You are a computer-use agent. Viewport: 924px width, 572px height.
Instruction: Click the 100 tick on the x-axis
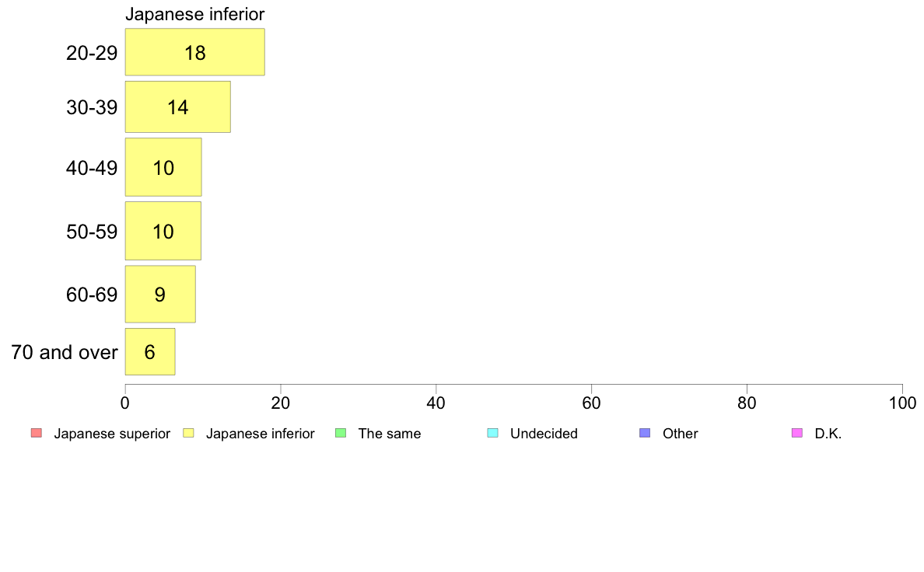tap(902, 403)
